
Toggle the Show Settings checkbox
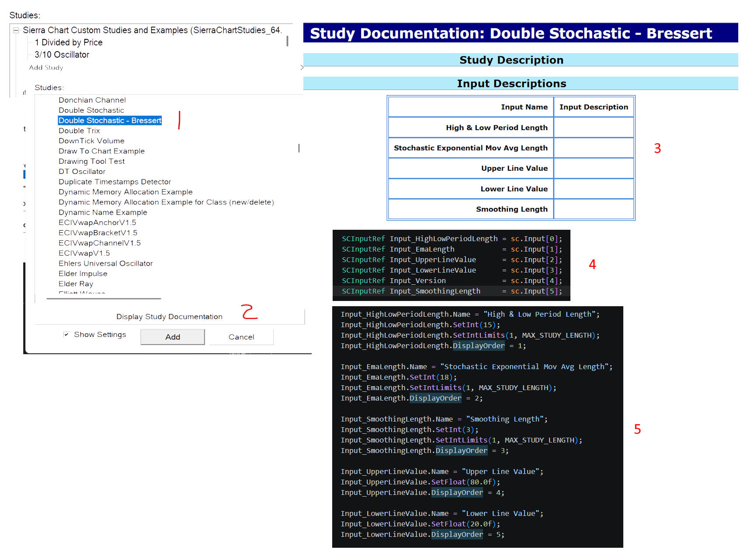66,335
